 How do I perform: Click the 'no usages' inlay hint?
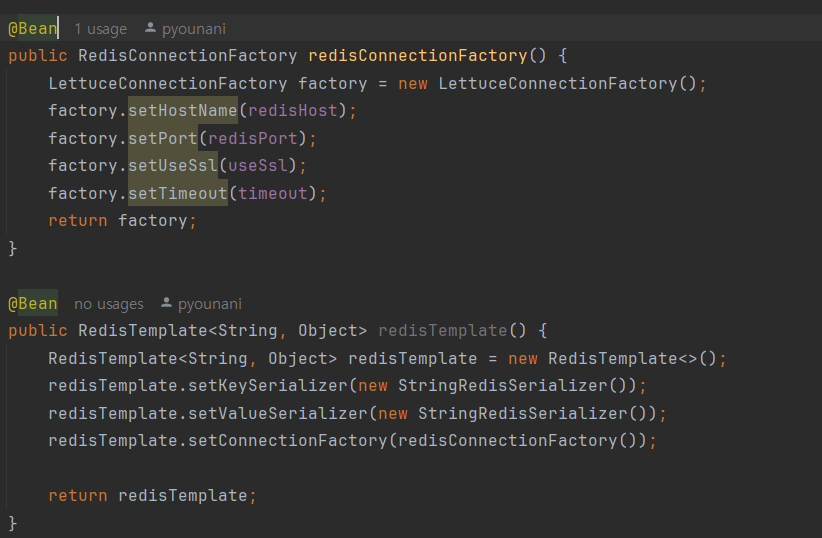tap(109, 304)
